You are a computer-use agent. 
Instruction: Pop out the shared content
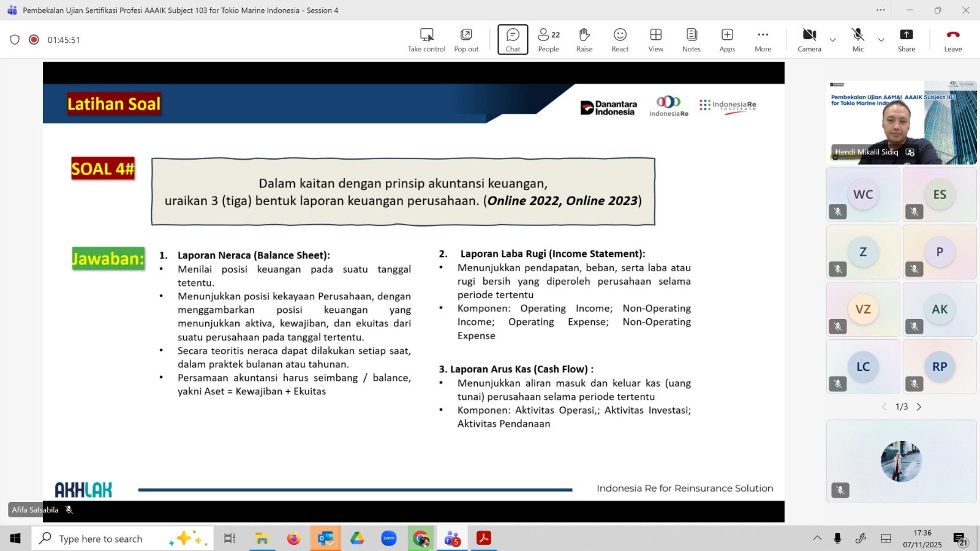click(x=466, y=40)
